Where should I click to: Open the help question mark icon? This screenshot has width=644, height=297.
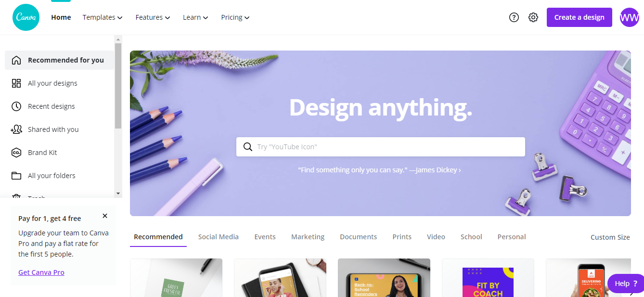pos(514,17)
